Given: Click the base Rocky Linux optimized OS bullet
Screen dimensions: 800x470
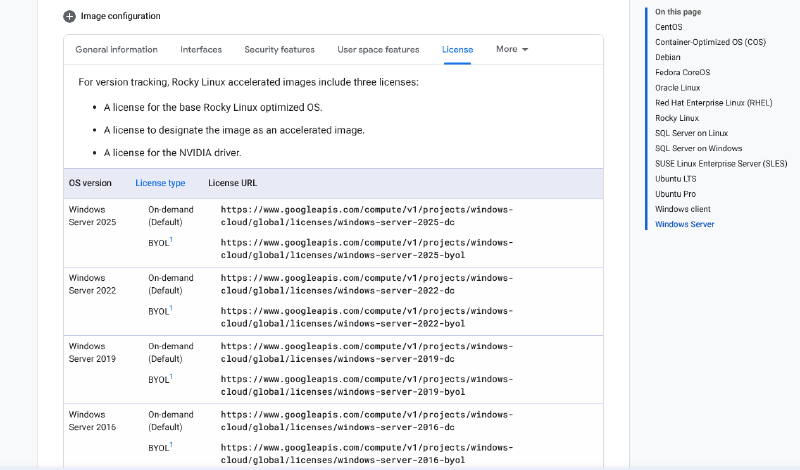Looking at the screenshot, I should pyautogui.click(x=213, y=108).
